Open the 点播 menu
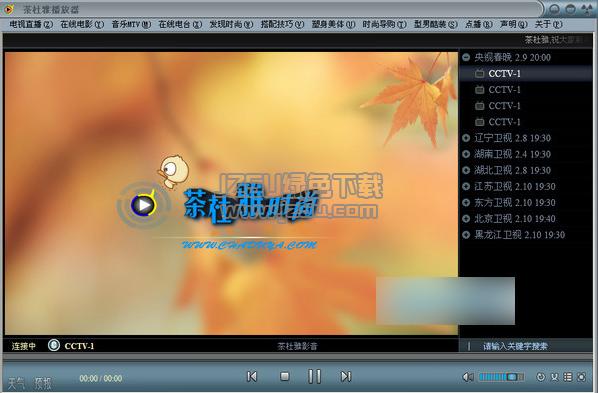The width and height of the screenshot is (598, 393). pos(479,24)
